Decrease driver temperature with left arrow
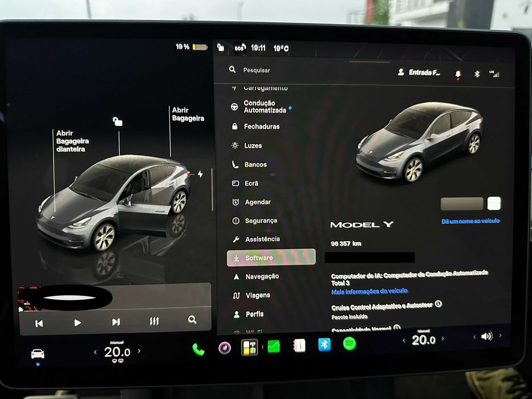 point(95,352)
